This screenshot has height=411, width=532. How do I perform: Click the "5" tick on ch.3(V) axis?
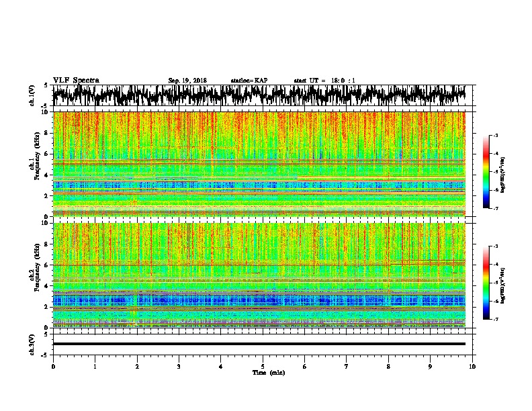click(x=47, y=334)
